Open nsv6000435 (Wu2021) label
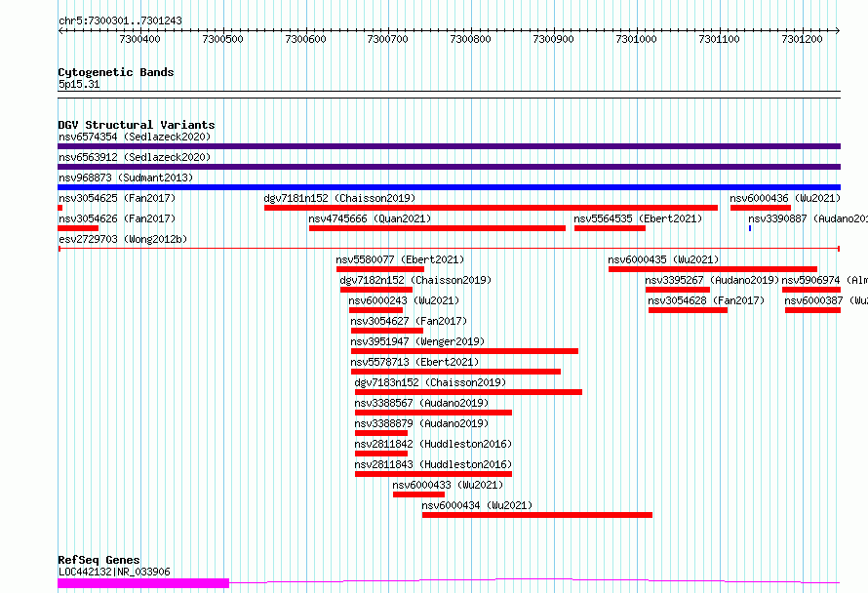868x593 pixels. pyautogui.click(x=663, y=259)
